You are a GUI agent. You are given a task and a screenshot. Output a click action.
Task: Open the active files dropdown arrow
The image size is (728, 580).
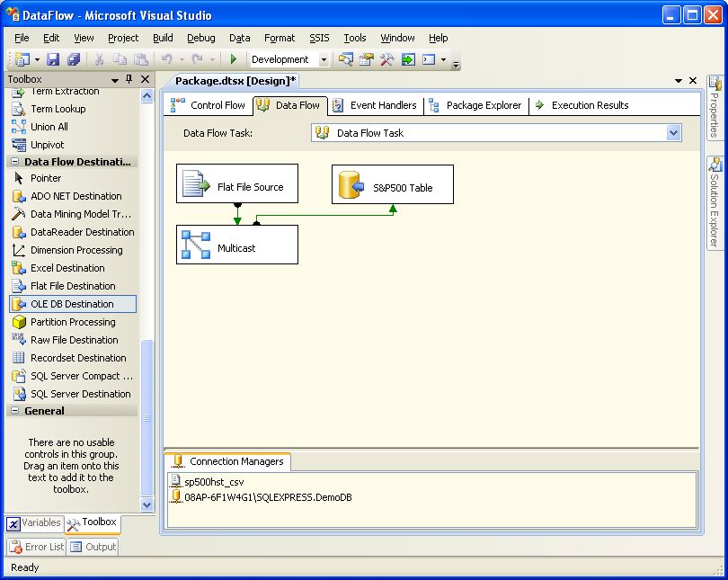coord(679,81)
